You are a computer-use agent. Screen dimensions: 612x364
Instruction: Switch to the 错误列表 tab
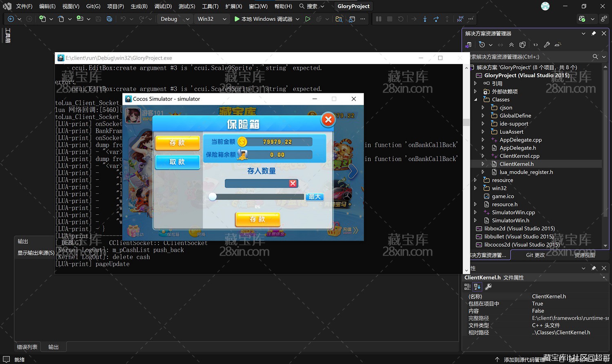27,346
